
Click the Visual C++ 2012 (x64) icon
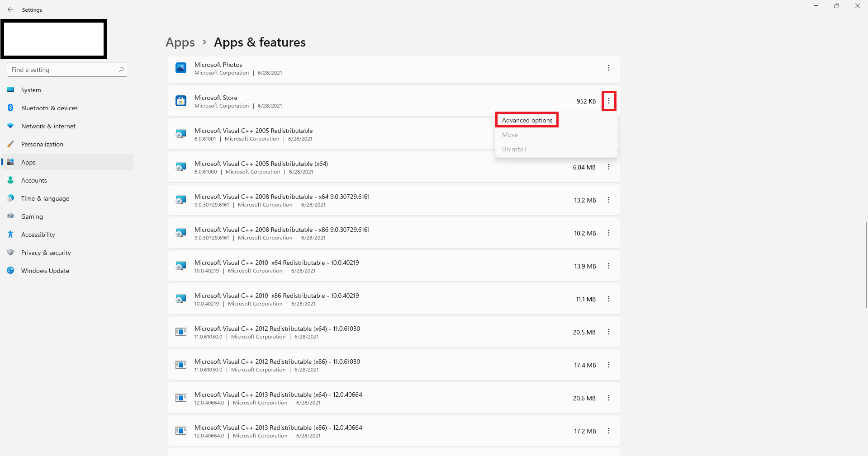pos(181,332)
